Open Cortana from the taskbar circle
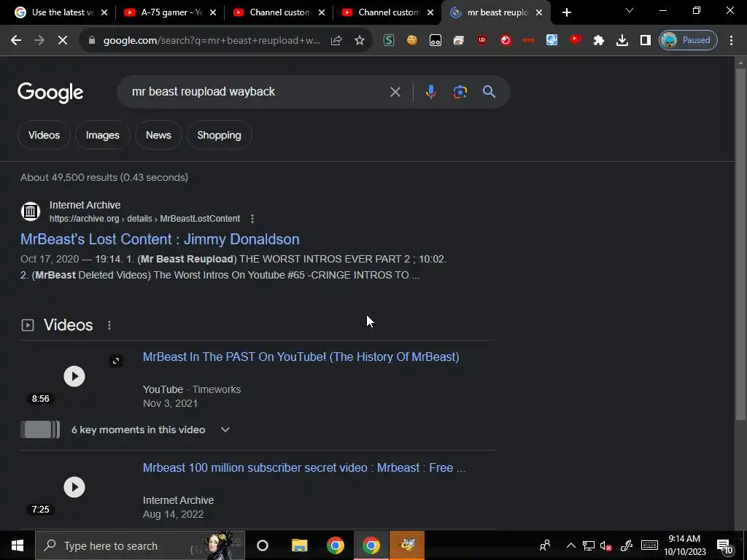The image size is (747, 560). (263, 545)
